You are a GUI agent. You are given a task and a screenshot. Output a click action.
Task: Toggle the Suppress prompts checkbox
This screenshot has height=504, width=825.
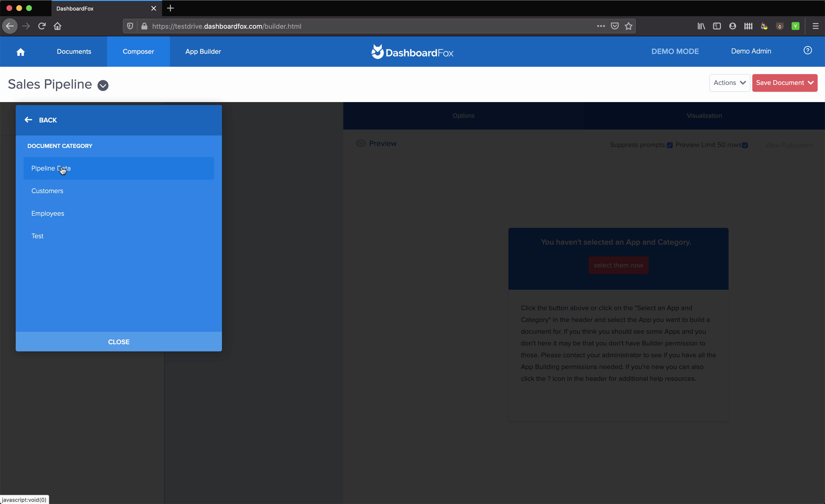click(670, 145)
